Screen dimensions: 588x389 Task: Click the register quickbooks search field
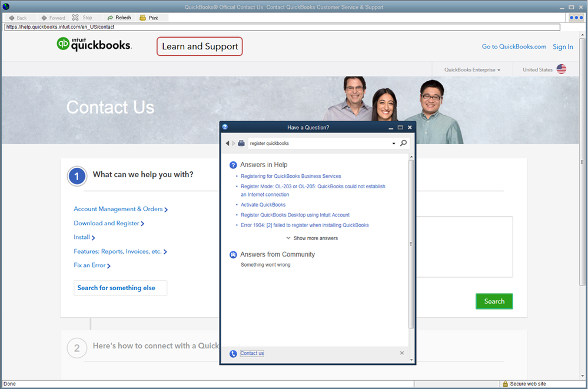[x=319, y=143]
